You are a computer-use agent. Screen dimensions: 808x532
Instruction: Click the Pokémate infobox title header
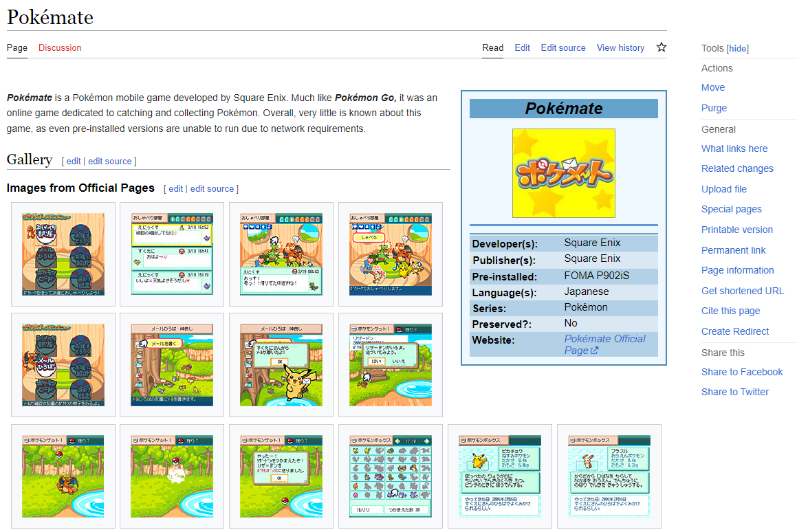click(x=563, y=109)
